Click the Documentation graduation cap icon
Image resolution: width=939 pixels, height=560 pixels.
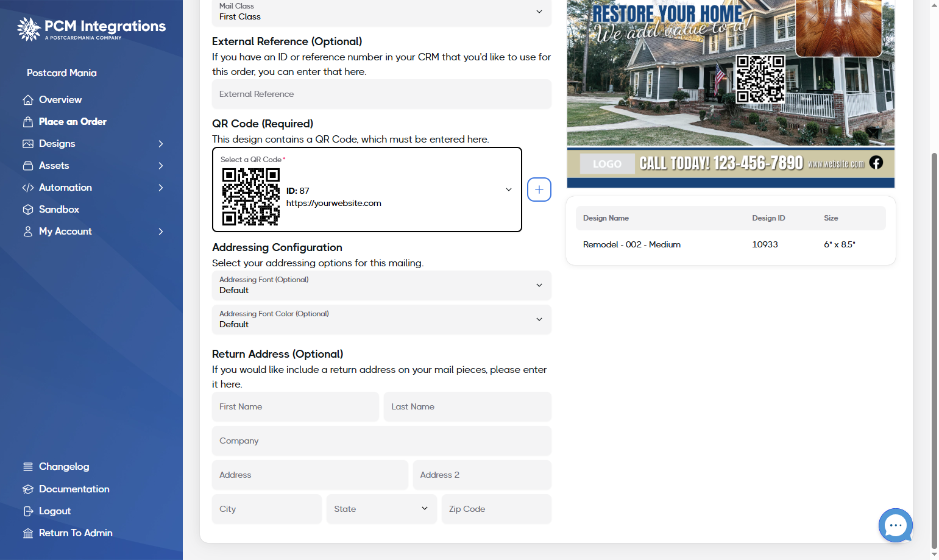point(28,489)
